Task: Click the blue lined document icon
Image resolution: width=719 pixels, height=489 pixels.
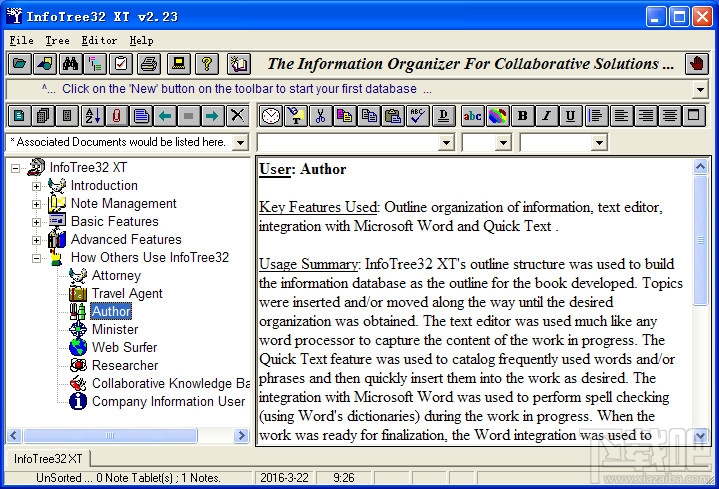Action: point(141,116)
